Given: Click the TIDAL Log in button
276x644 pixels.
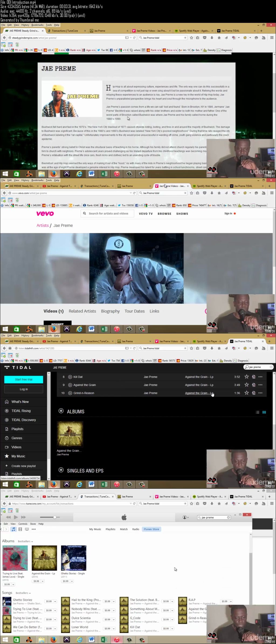Looking at the screenshot, I should coord(24,389).
